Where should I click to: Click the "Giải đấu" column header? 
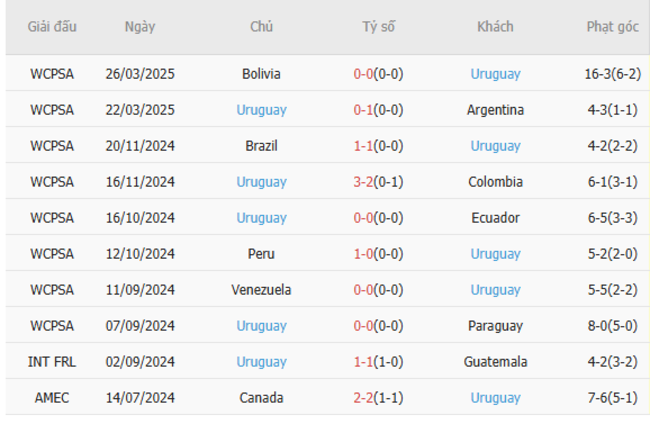[52, 27]
